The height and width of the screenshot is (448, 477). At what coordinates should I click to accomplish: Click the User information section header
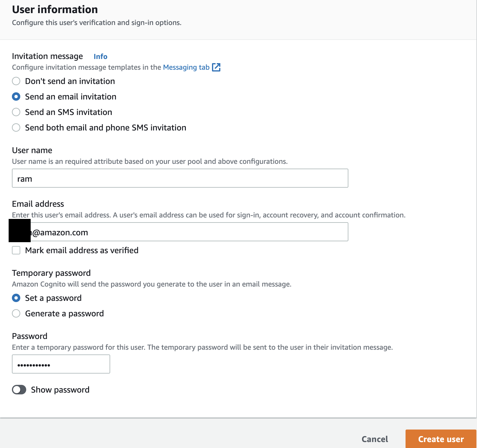[54, 10]
